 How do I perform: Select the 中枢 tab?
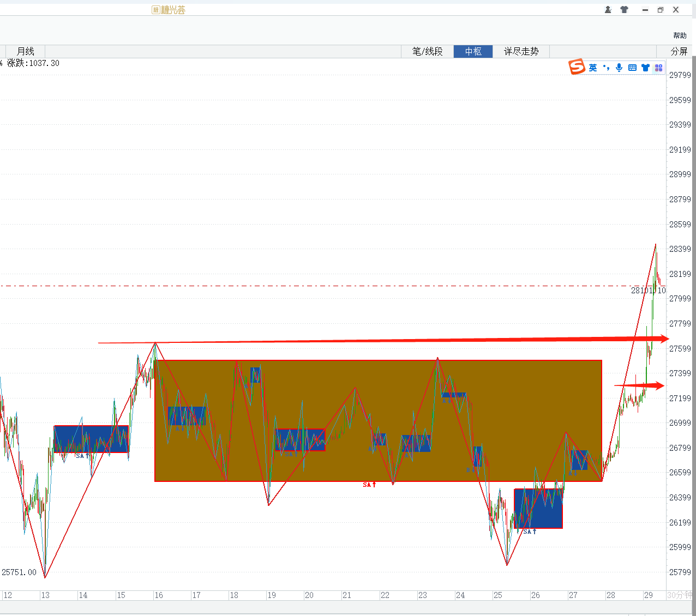point(473,51)
